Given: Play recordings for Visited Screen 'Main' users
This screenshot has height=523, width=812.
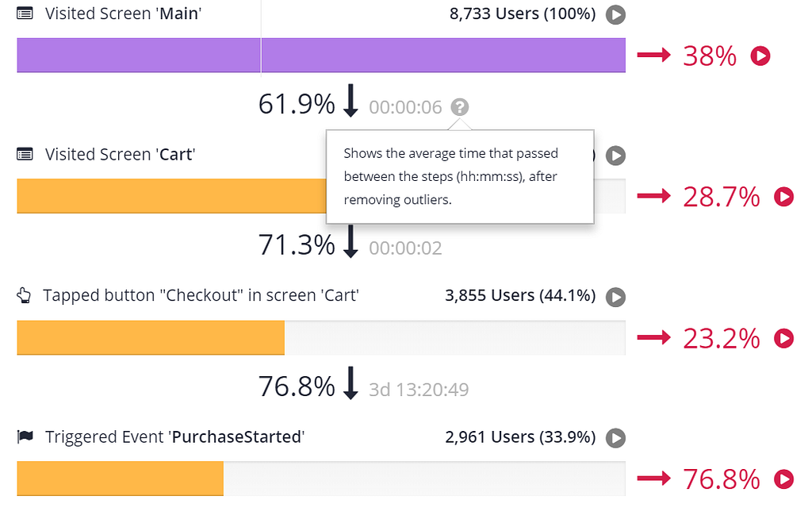Looking at the screenshot, I should click(x=615, y=14).
